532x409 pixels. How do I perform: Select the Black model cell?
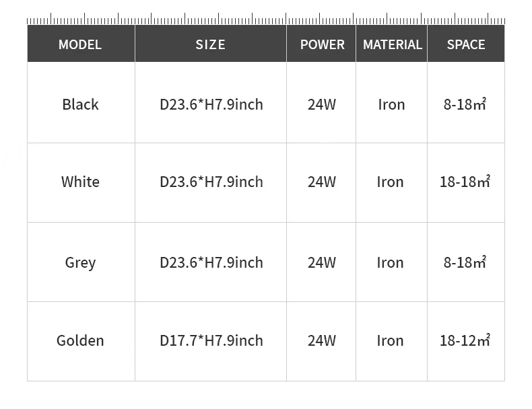coord(81,103)
